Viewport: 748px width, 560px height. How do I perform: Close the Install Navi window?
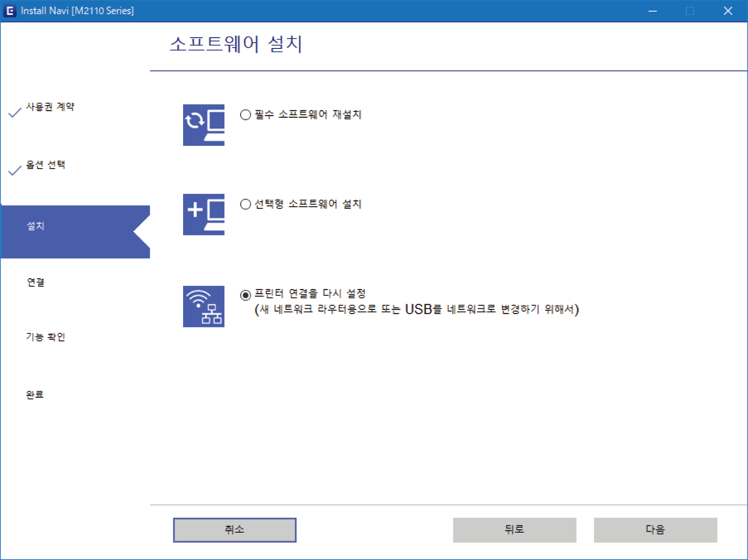pyautogui.click(x=728, y=11)
